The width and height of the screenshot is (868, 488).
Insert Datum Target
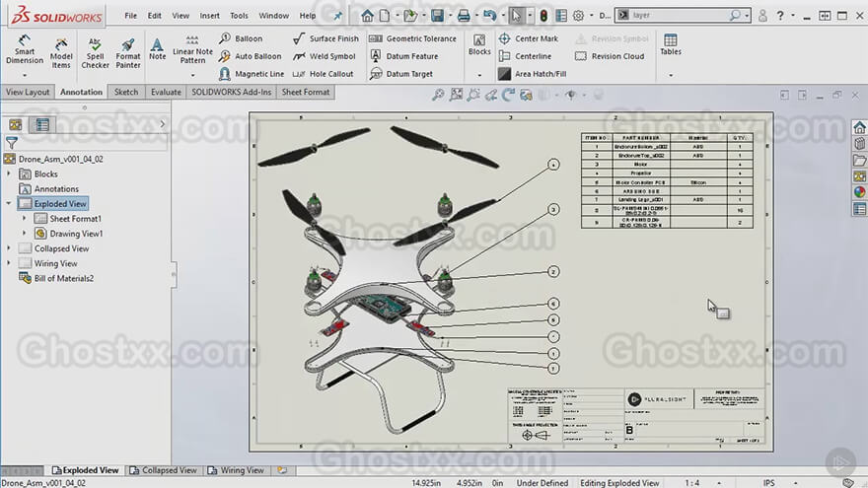(x=400, y=74)
